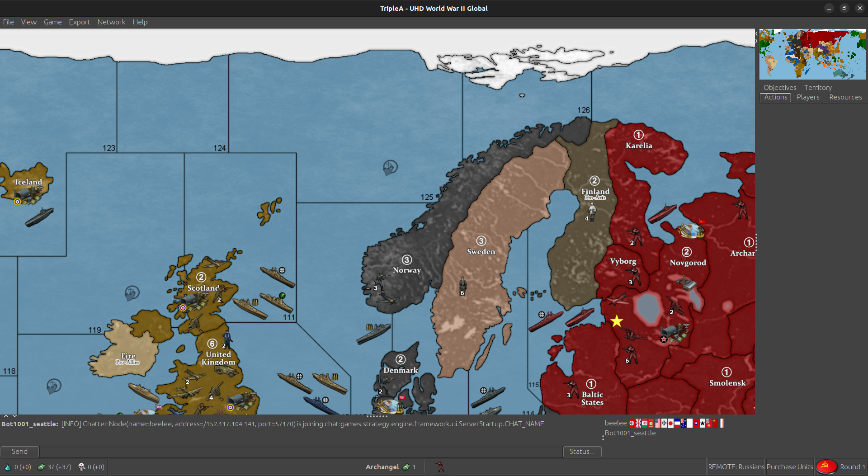Select the Sweden infantry stack of 6
Image resolution: width=868 pixels, height=476 pixels.
[x=462, y=285]
